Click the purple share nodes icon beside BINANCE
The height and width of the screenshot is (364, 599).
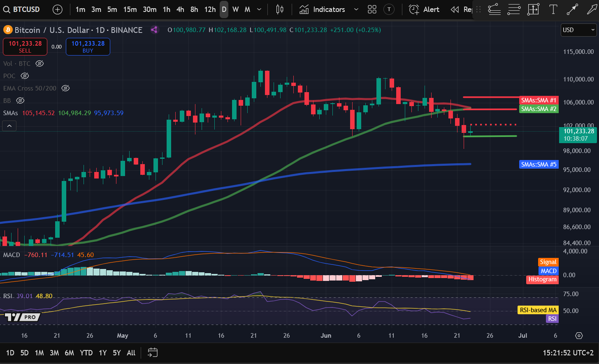[154, 30]
